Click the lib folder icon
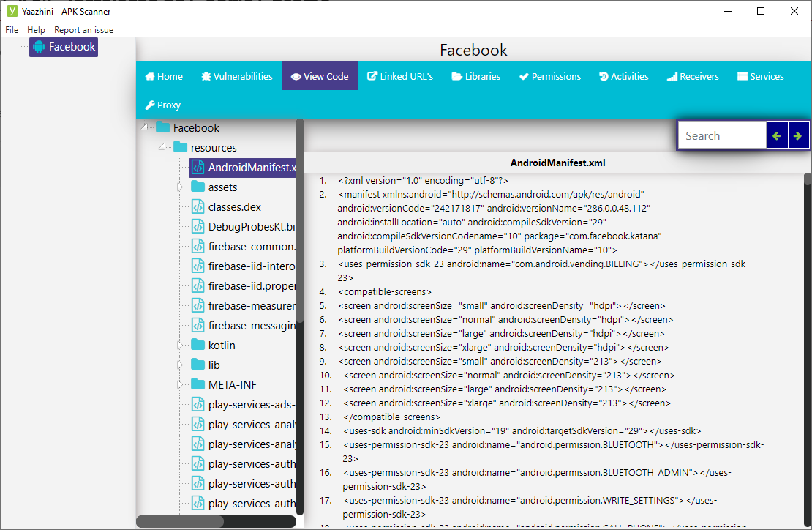Screen dimensions: 812x530 (198, 365)
